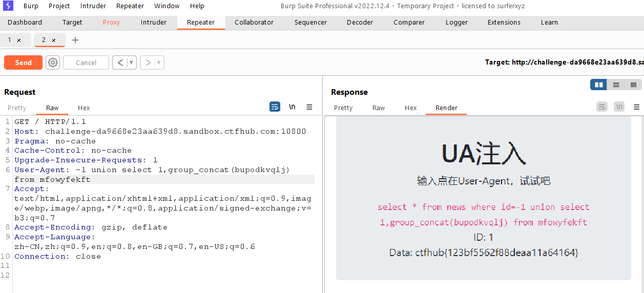Screen dimensions: 644x293
Task: Open the Learn tab
Action: point(549,23)
